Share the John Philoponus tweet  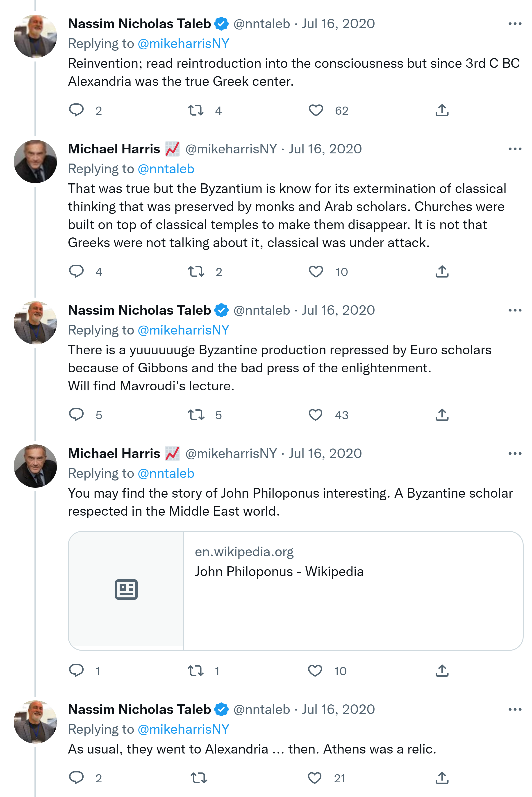click(x=442, y=670)
